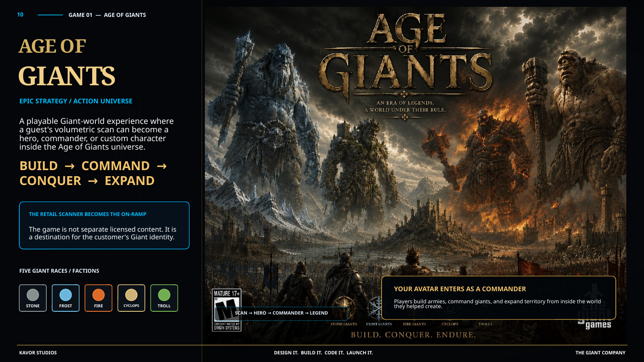Click 'STONE GIANTS' label on artwork
This screenshot has width=644, height=362.
pos(344,324)
